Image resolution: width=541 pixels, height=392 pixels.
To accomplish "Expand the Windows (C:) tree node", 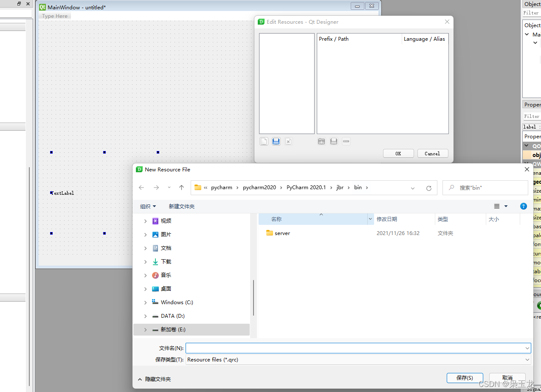I will tap(146, 302).
